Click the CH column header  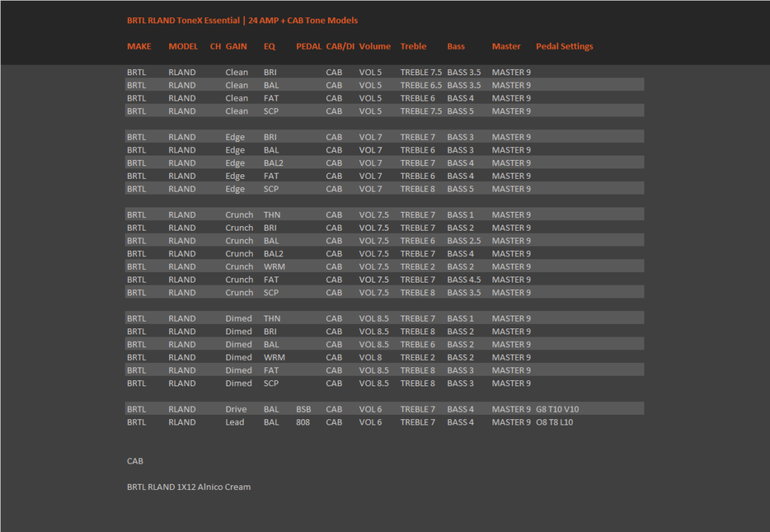click(215, 46)
